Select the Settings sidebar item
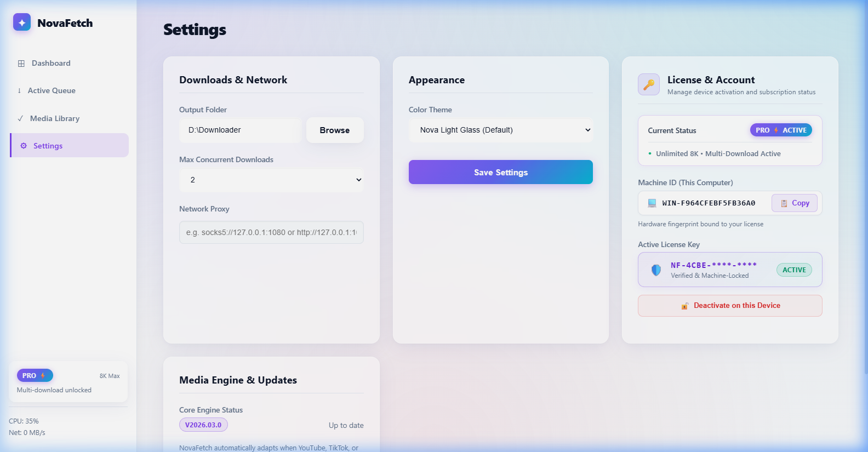The image size is (868, 452). tap(69, 146)
